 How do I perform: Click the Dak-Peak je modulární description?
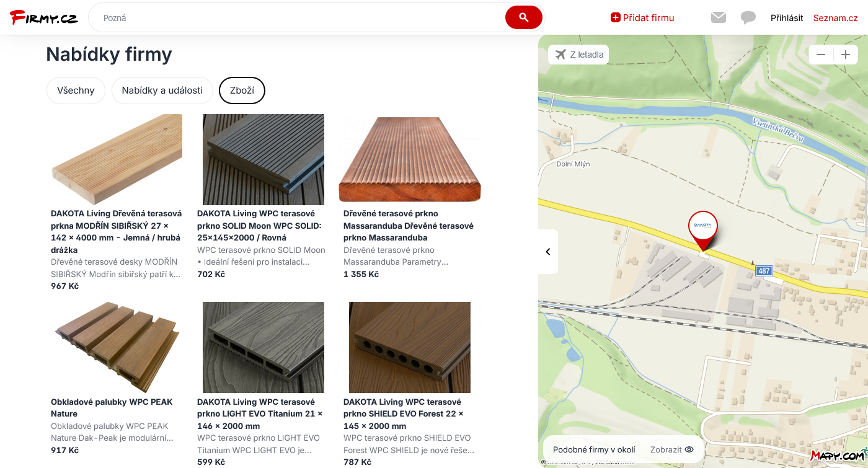[x=112, y=432]
